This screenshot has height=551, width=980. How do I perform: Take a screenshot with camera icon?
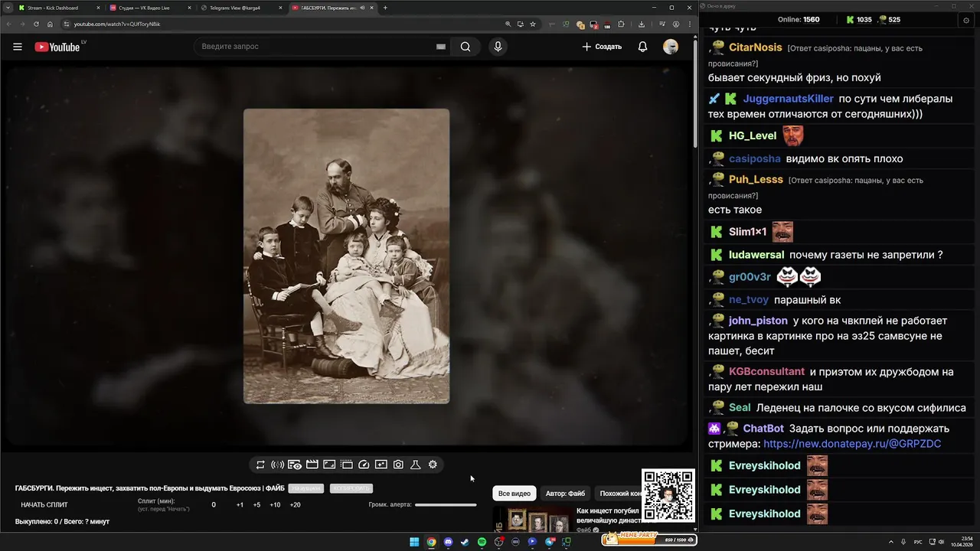(398, 465)
